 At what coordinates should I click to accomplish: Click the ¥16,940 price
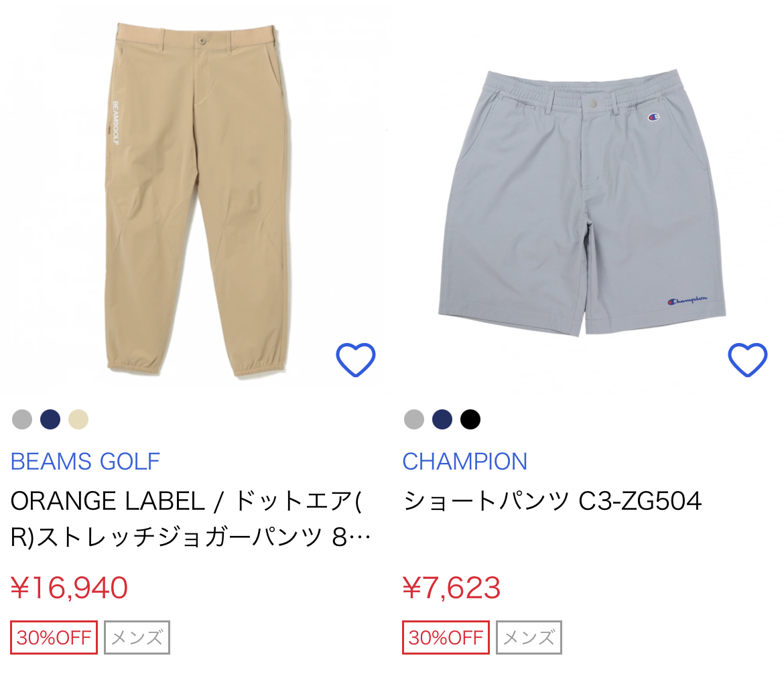(69, 588)
